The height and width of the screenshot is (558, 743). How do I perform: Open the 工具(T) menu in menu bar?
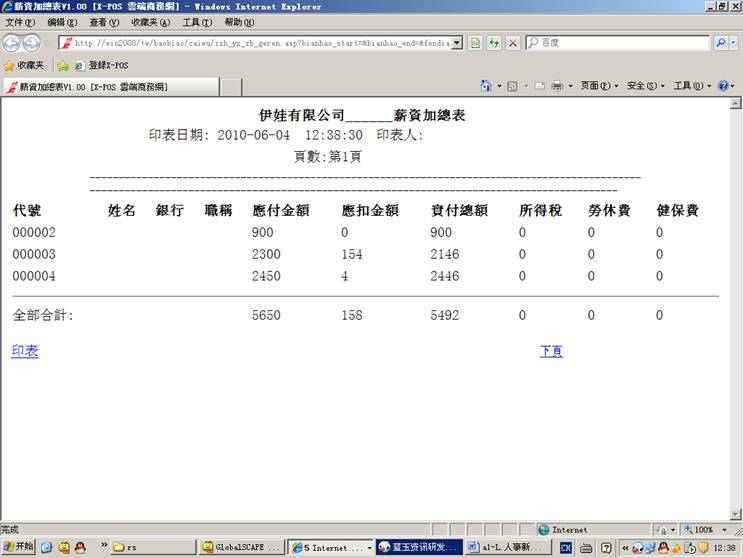click(x=196, y=22)
